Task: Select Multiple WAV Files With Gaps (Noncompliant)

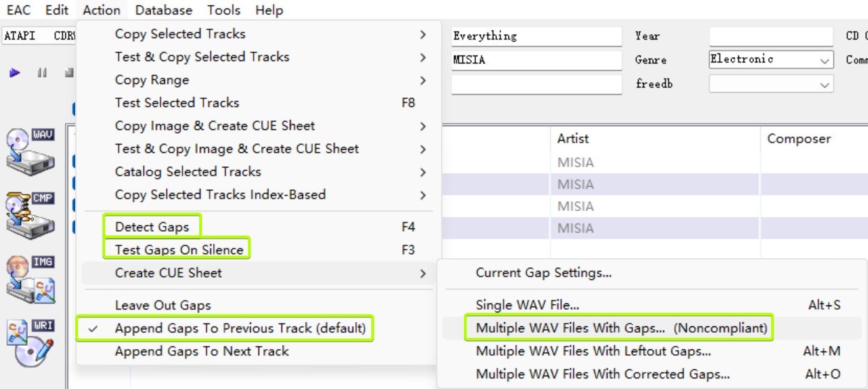Action: point(621,328)
